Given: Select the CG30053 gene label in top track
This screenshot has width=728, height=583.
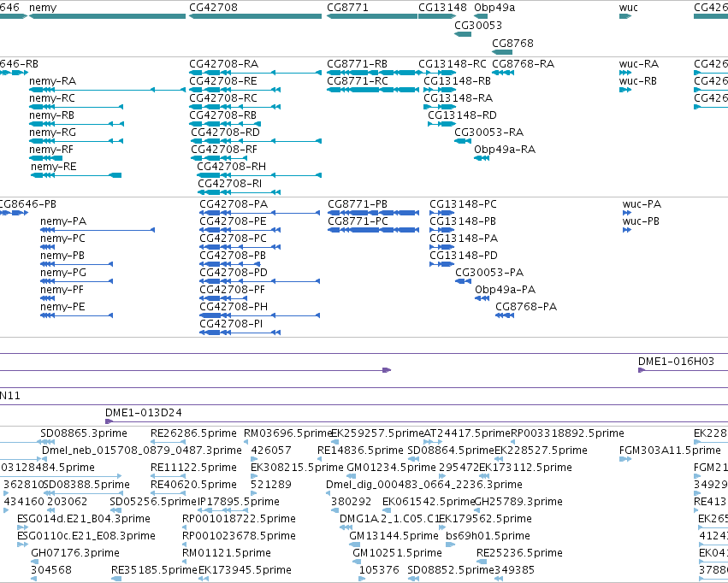Looking at the screenshot, I should (x=478, y=25).
